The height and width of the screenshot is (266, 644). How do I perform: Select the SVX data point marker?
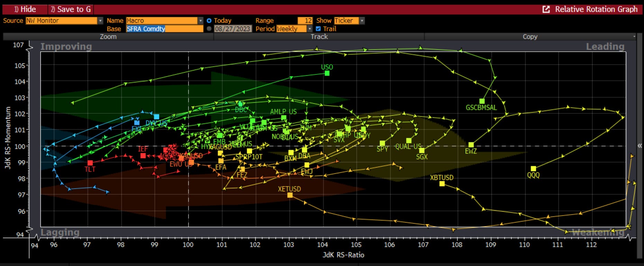coord(339,134)
